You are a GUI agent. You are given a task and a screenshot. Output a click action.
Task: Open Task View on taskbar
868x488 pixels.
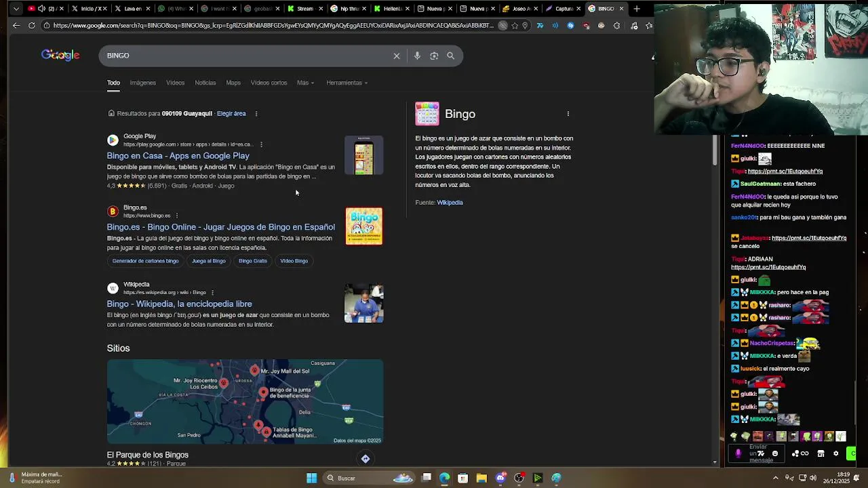[x=426, y=478]
